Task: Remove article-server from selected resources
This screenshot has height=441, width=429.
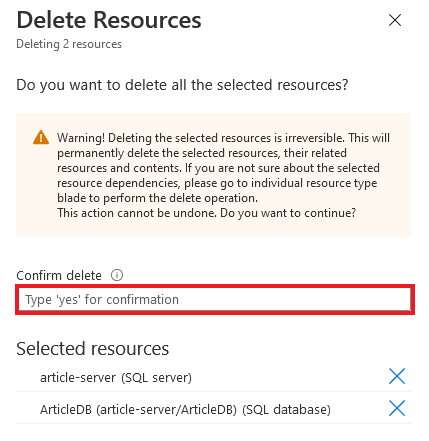Action: (x=397, y=376)
